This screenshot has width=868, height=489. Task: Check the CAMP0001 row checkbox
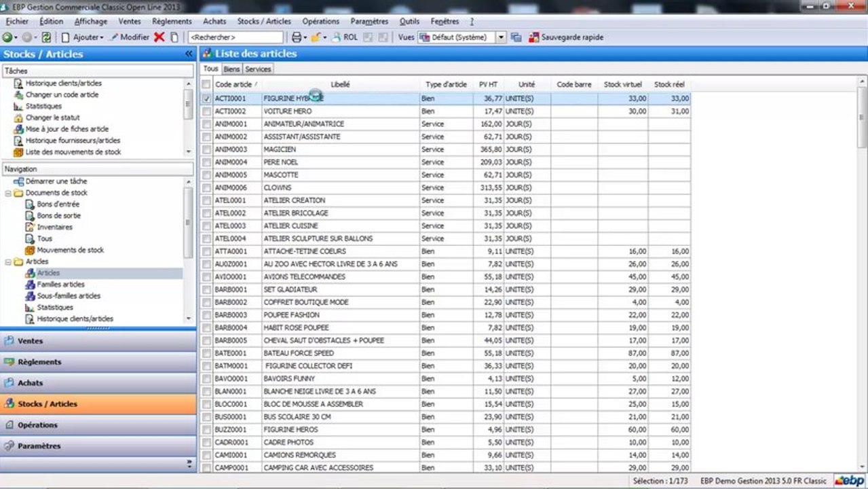[x=206, y=468]
